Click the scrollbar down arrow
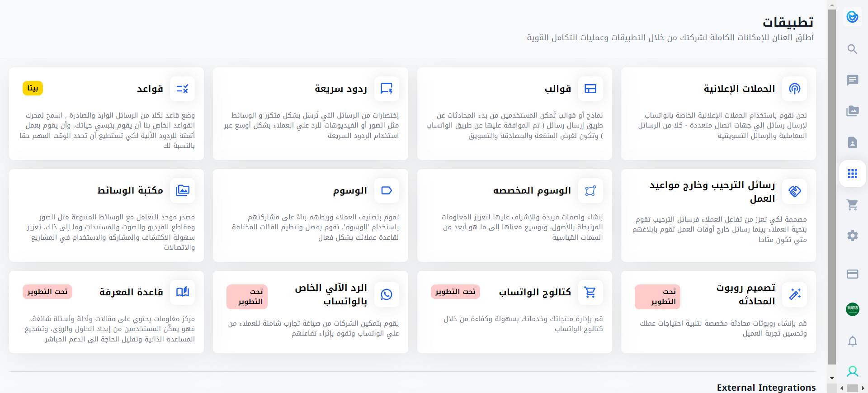Screen dimensions: 868x393 832,379
